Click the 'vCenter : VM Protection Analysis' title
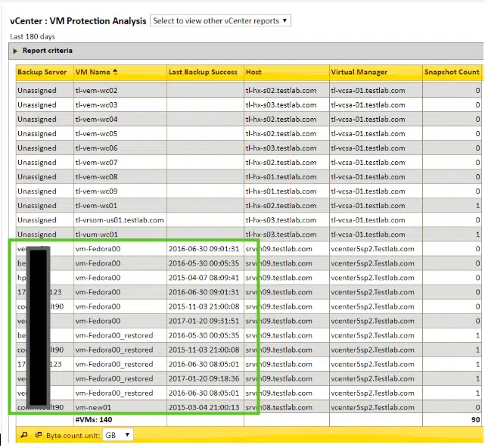Screen dimensions: 485x448 click(78, 21)
